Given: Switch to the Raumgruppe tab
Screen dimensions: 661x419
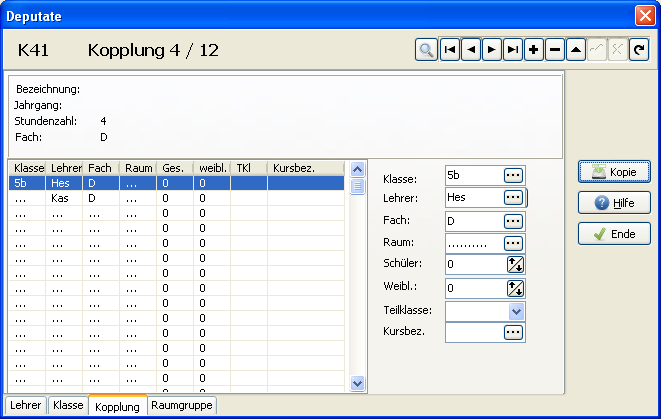Looking at the screenshot, I should click(182, 406).
